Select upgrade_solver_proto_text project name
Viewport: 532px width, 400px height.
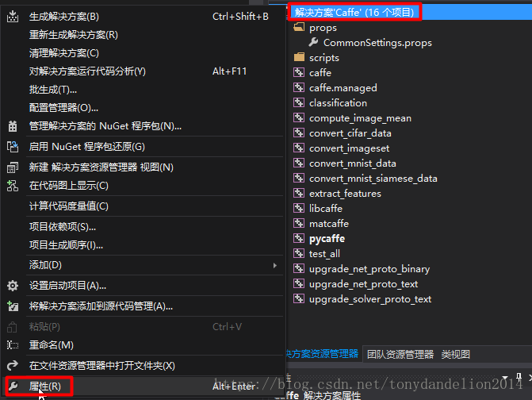(x=370, y=299)
